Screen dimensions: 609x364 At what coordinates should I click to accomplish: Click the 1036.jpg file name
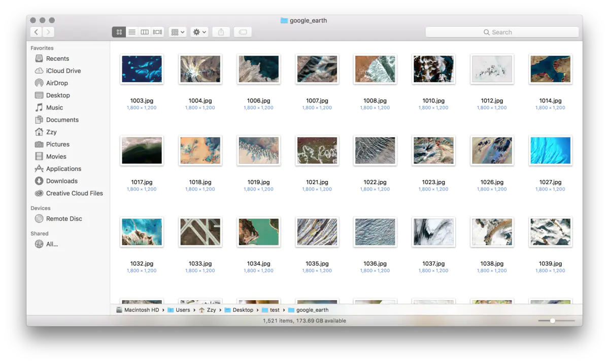(x=375, y=264)
